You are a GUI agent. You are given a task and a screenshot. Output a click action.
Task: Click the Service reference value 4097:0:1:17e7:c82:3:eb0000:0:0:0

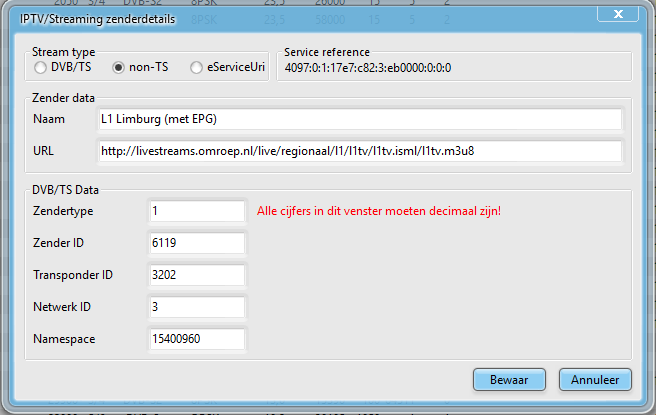click(x=368, y=68)
